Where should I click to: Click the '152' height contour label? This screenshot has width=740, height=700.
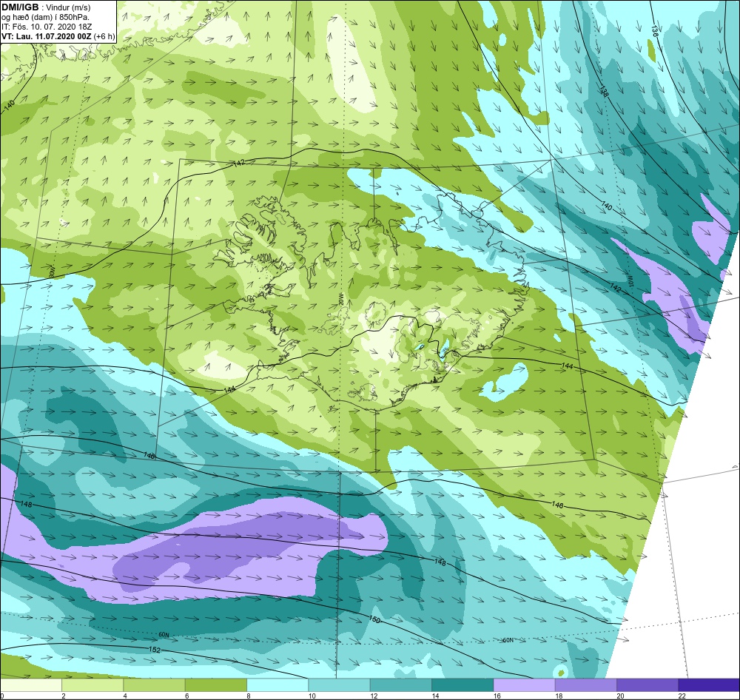[155, 650]
